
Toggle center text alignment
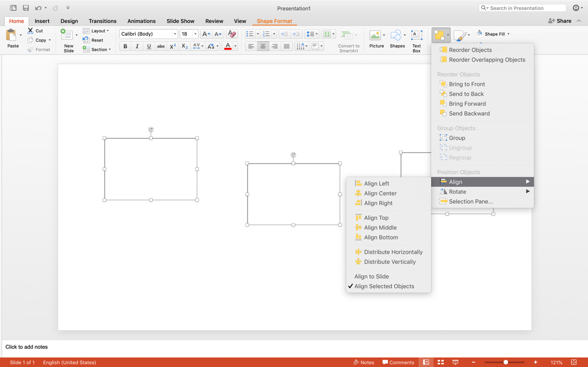click(x=263, y=46)
